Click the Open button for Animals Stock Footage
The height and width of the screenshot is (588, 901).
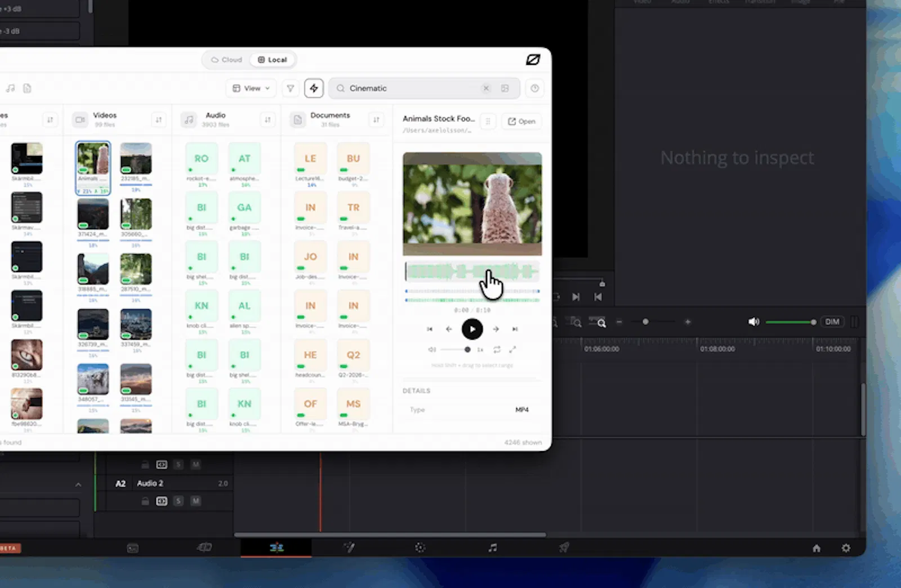pos(521,121)
